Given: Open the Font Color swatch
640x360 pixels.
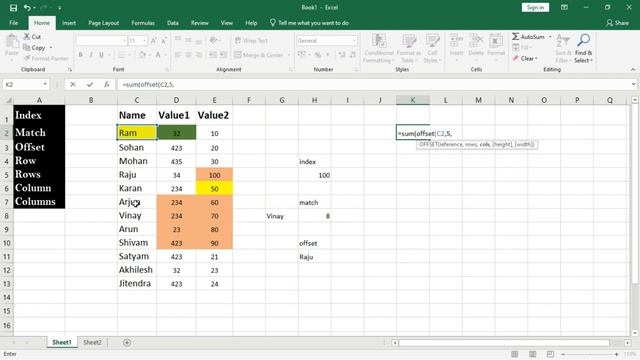Looking at the screenshot, I should 158,55.
